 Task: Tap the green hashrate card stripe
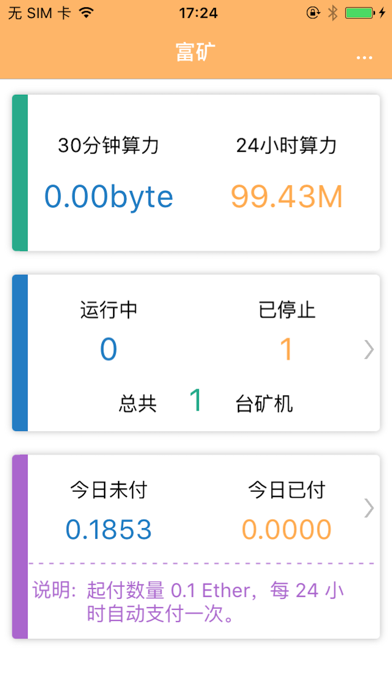pyautogui.click(x=20, y=173)
